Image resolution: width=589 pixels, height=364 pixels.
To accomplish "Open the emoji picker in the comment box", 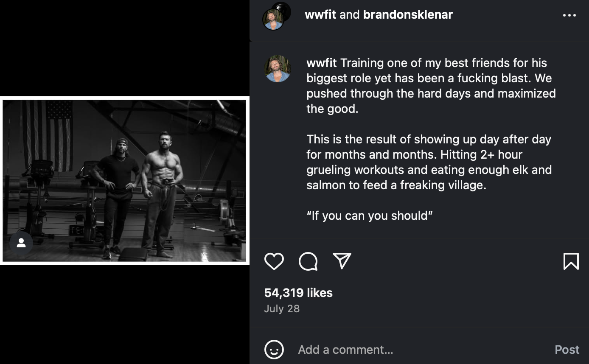I will (x=274, y=350).
